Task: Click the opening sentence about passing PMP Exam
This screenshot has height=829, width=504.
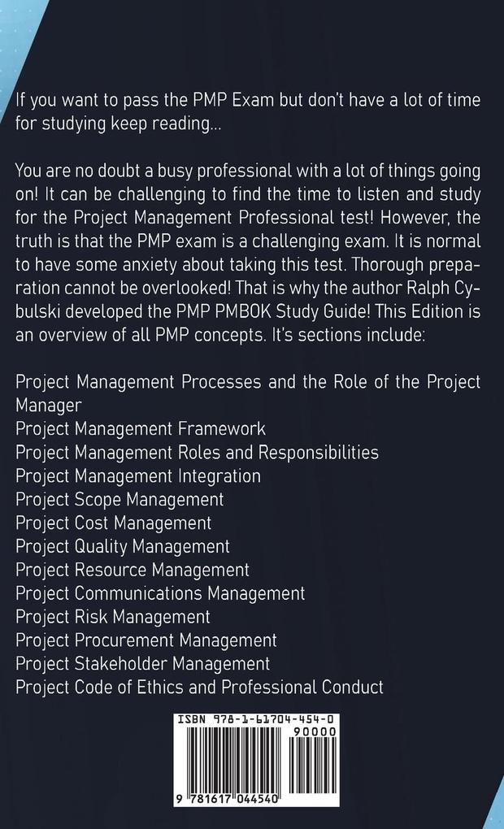Action: tap(247, 111)
